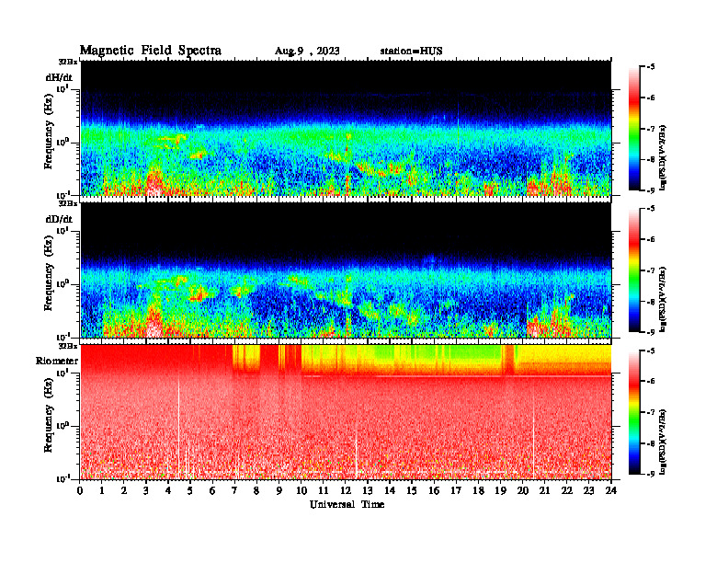Viewport: 728px width, 563px height.
Task: Click the "21" hour tick label
Action: pos(544,490)
